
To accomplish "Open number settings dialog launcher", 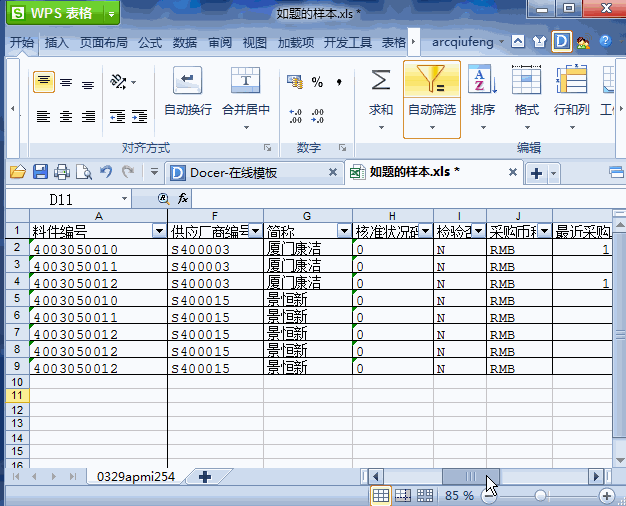I will tap(342, 148).
